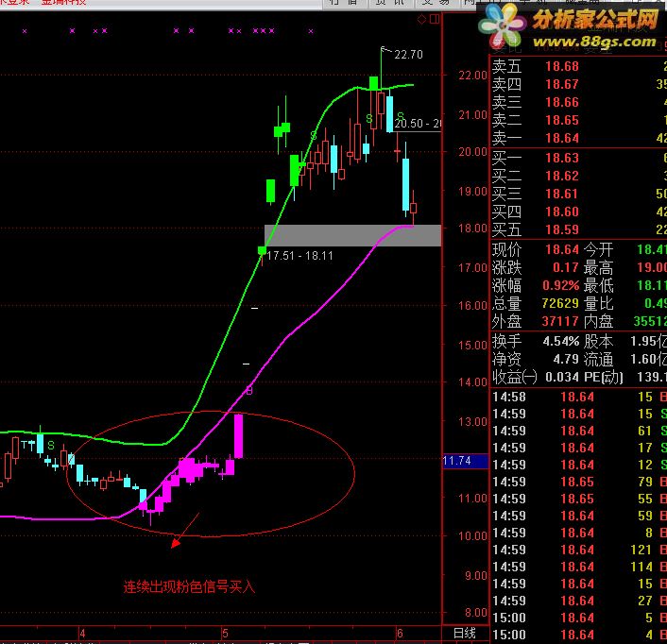667x644 pixels.
Task: Select the 买四 bid row at 18.60
Action: (x=579, y=212)
